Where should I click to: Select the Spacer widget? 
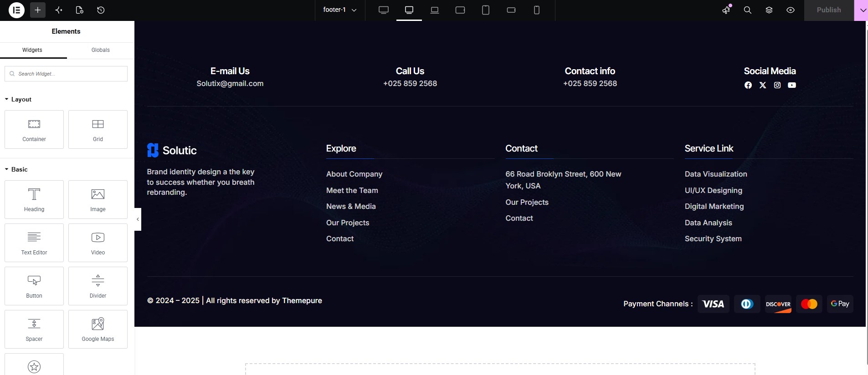point(34,329)
